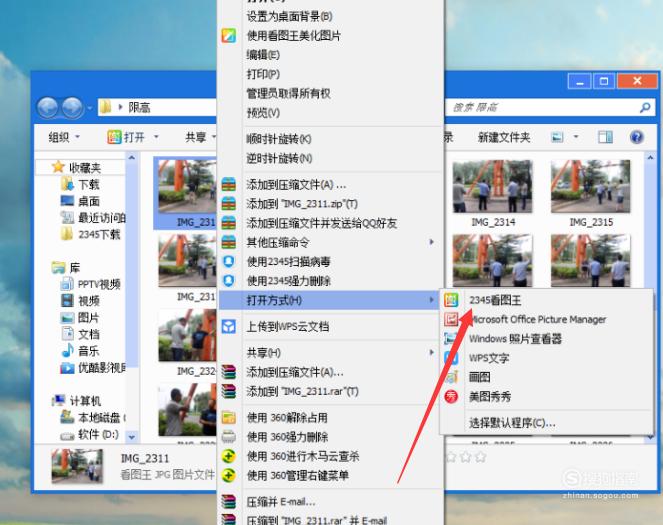This screenshot has width=663, height=525.
Task: Open with 2345看图王
Action: click(495, 300)
